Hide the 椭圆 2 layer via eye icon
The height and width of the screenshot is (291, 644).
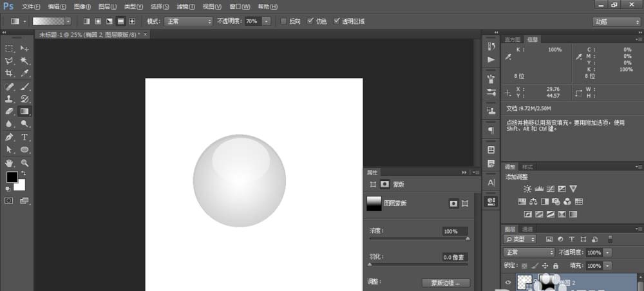tap(509, 282)
